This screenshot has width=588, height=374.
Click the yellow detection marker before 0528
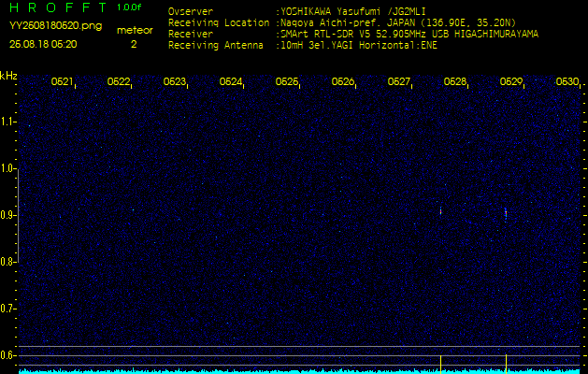[440, 364]
